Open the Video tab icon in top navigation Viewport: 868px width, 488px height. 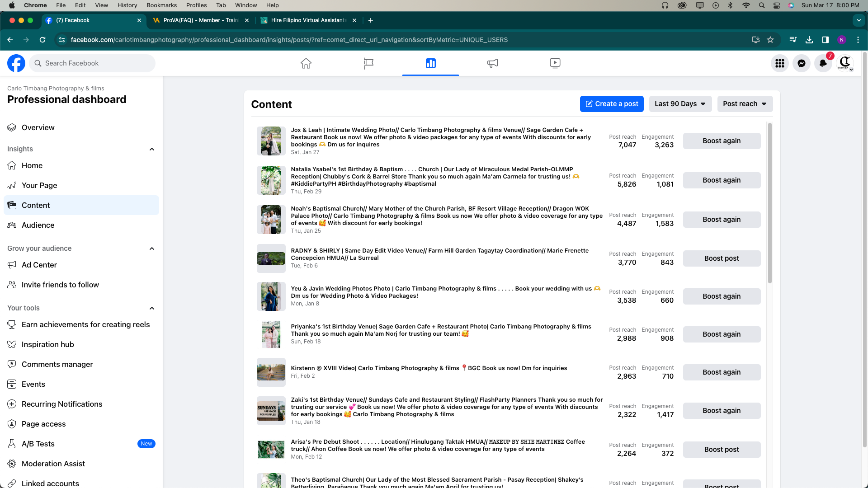[555, 63]
